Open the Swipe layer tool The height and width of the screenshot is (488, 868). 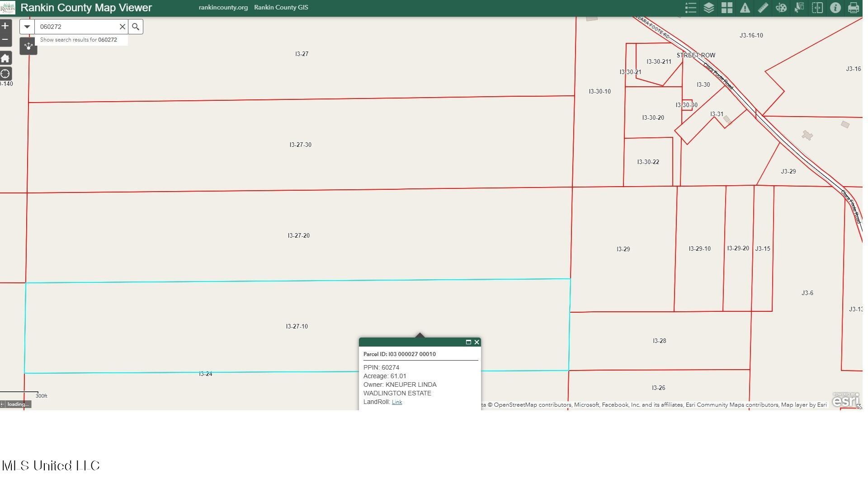pyautogui.click(x=817, y=8)
